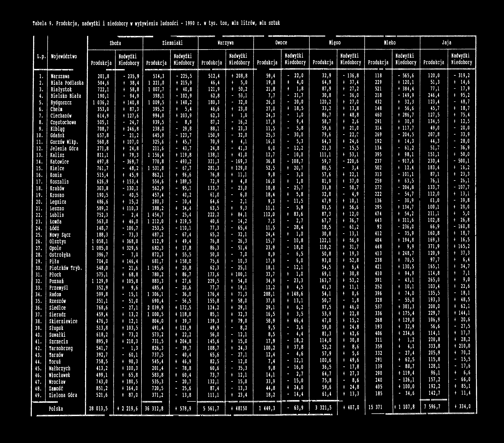Screen dimensions: 504x443
Task: Click the Polska total "36 312,8"
Action: point(154,409)
